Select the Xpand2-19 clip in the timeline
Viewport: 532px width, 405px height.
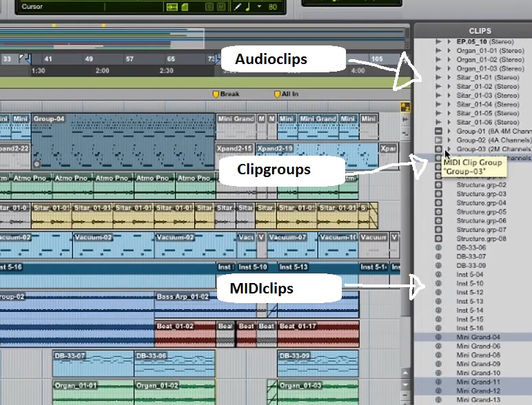[x=317, y=156]
